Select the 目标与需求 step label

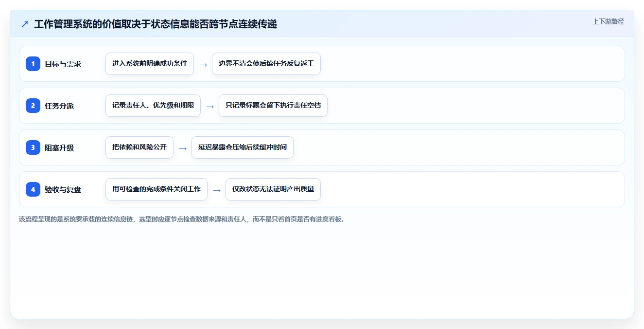pyautogui.click(x=63, y=64)
